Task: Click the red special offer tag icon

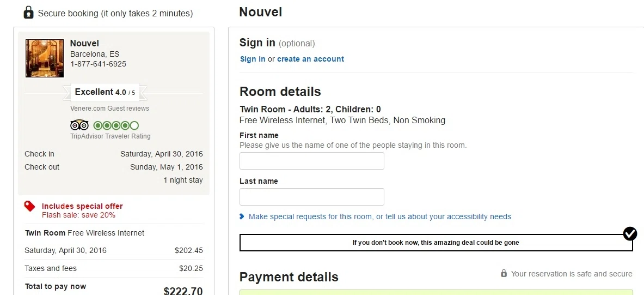Action: pyautogui.click(x=29, y=206)
